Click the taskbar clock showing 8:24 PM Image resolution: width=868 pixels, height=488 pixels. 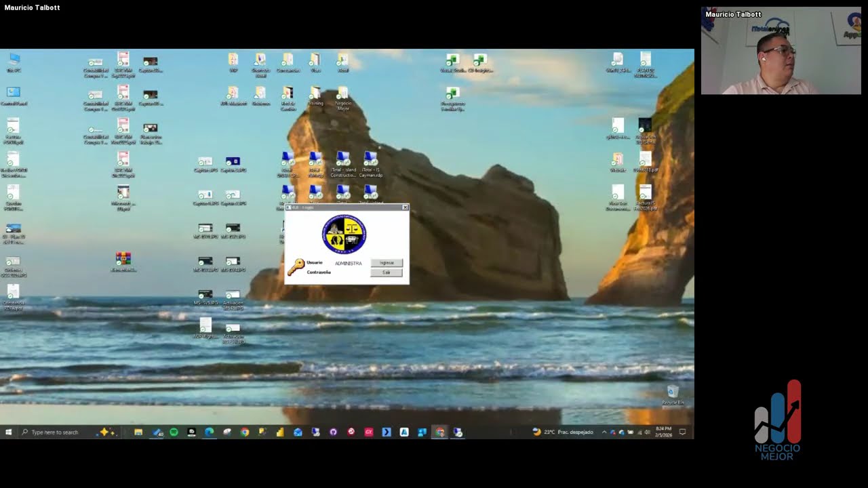coord(663,432)
